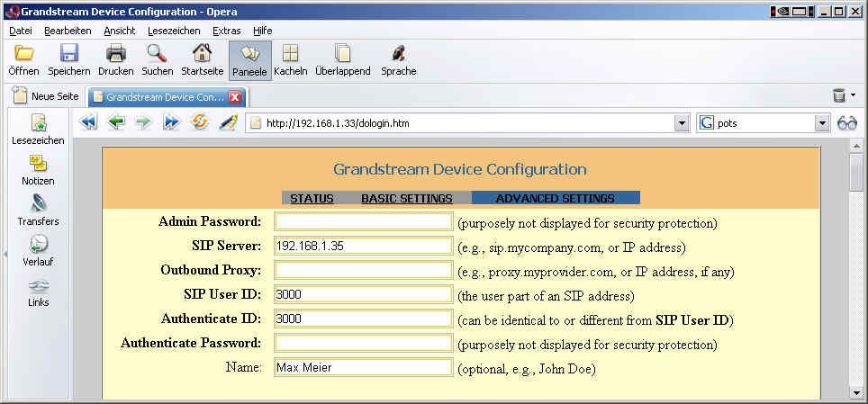Expand the search field dropdown arrow
Screen dimensions: 868x404
823,123
